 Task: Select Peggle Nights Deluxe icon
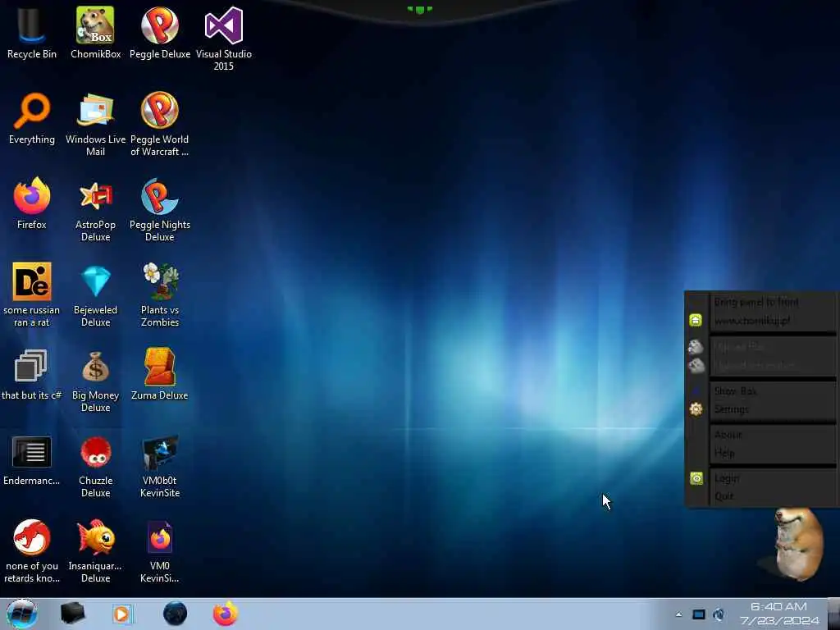tap(160, 209)
